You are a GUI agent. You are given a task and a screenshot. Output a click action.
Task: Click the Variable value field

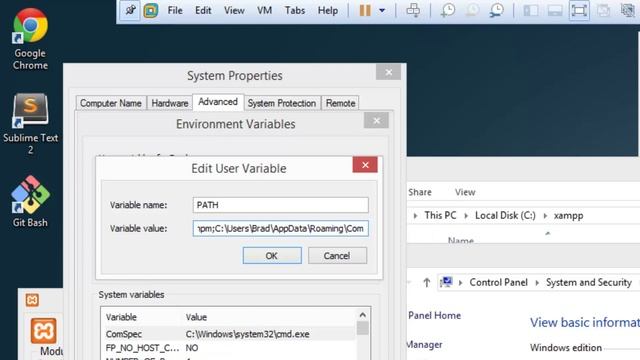click(x=280, y=229)
